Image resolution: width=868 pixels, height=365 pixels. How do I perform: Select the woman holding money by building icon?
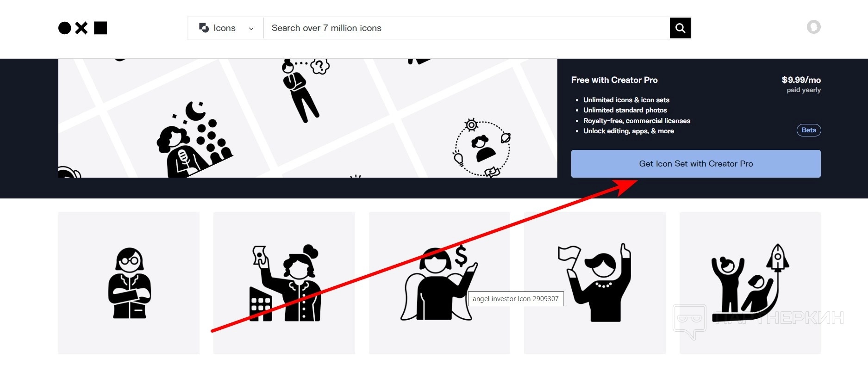pyautogui.click(x=284, y=283)
